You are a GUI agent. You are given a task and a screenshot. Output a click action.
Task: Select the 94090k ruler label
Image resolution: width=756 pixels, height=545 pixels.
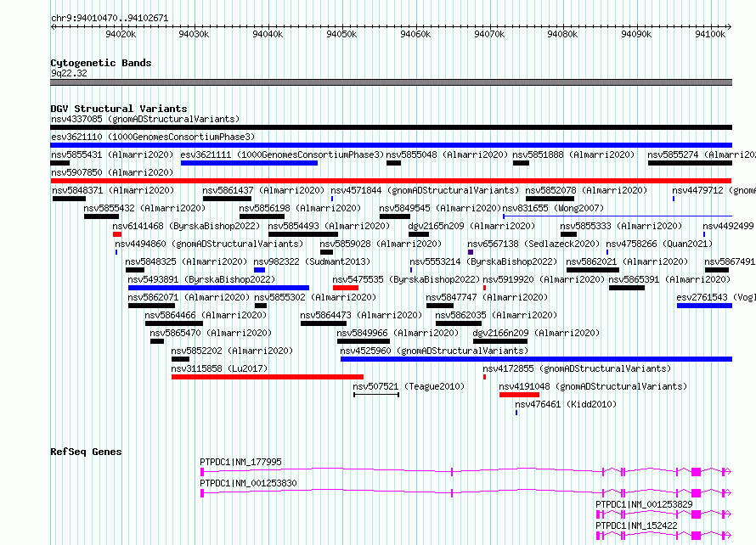pyautogui.click(x=636, y=34)
